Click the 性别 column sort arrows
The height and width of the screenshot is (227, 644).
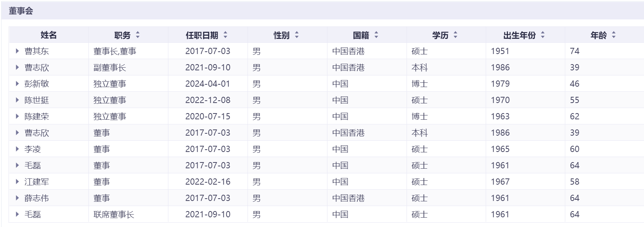click(297, 35)
